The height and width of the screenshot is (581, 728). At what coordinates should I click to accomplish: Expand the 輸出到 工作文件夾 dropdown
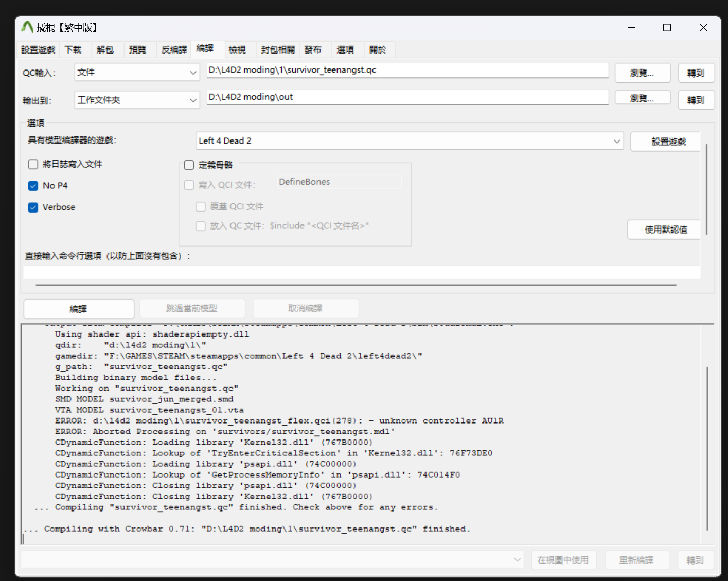137,100
